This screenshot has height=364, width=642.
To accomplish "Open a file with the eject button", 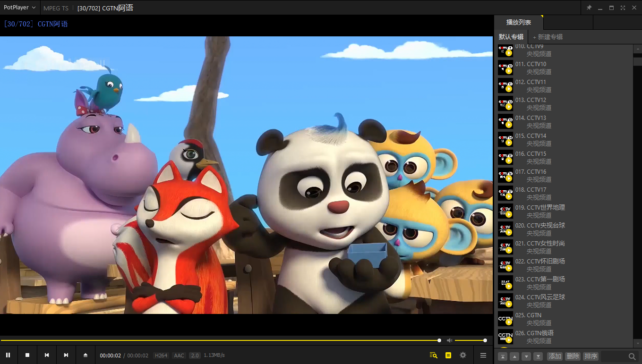I will pyautogui.click(x=86, y=355).
